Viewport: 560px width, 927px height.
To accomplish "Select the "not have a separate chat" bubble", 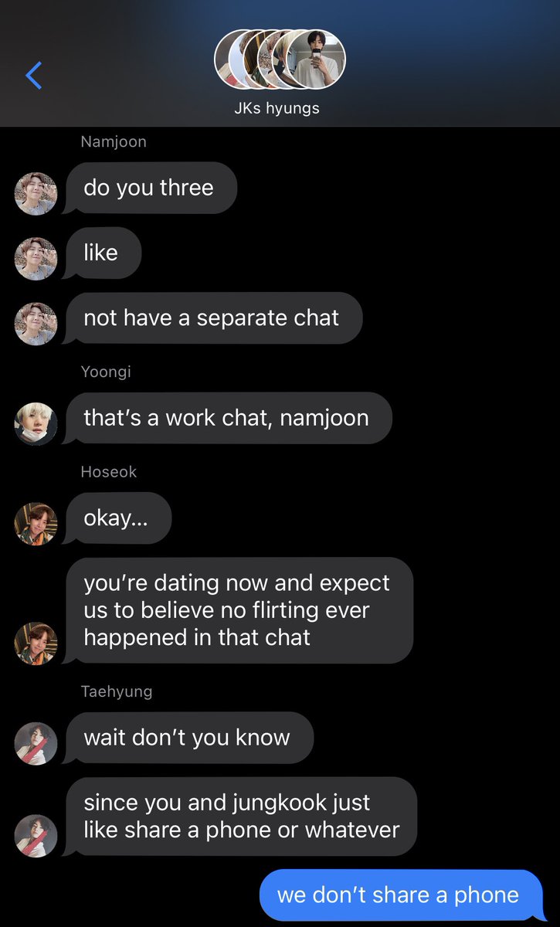I will click(212, 317).
